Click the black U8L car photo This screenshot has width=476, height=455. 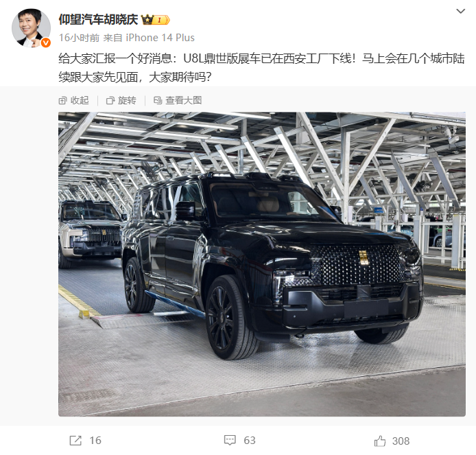tap(262, 264)
